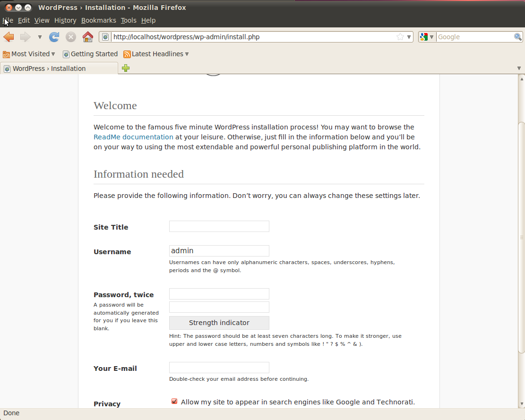525x420 pixels.
Task: Open the Edit menu
Action: [x=24, y=20]
